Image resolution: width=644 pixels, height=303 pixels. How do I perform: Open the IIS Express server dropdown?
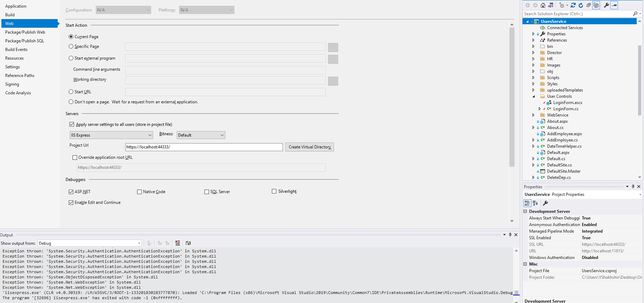[111, 135]
